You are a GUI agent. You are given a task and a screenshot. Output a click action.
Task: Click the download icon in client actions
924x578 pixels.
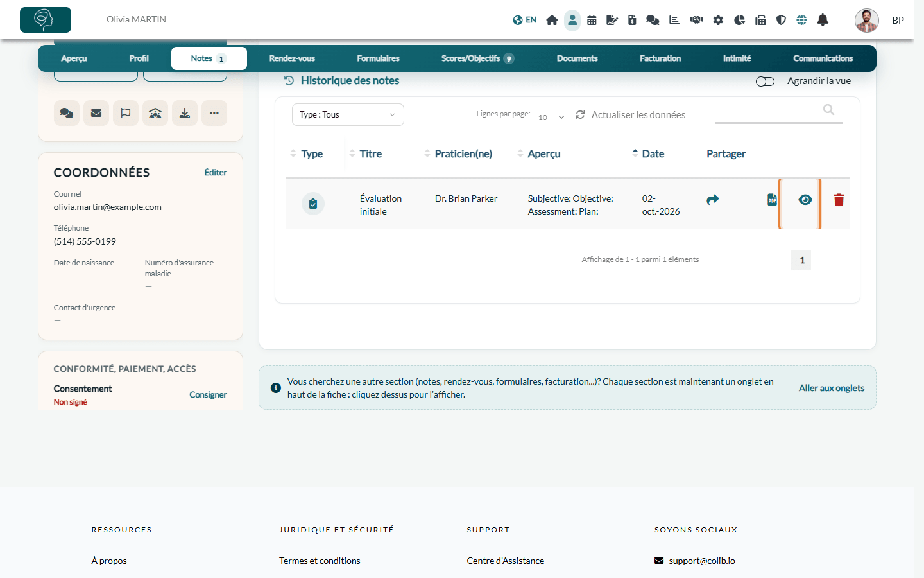(x=185, y=113)
